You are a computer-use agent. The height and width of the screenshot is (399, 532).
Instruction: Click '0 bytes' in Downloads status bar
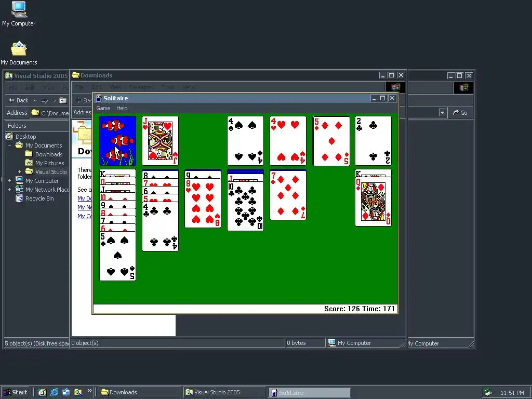(x=296, y=343)
